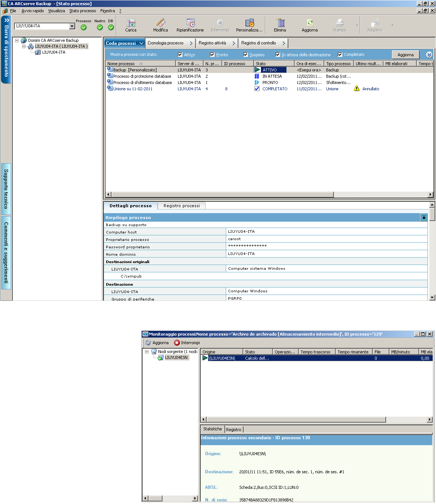Click the Monitoraggio list horizontal scrollbar thumb

[296, 420]
